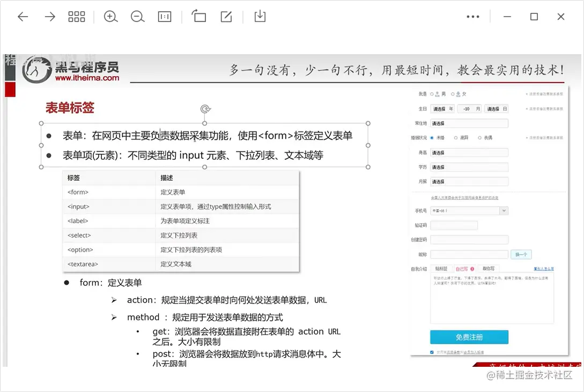Open the birthday year dropdown
This screenshot has width=584, height=392.
[x=442, y=109]
